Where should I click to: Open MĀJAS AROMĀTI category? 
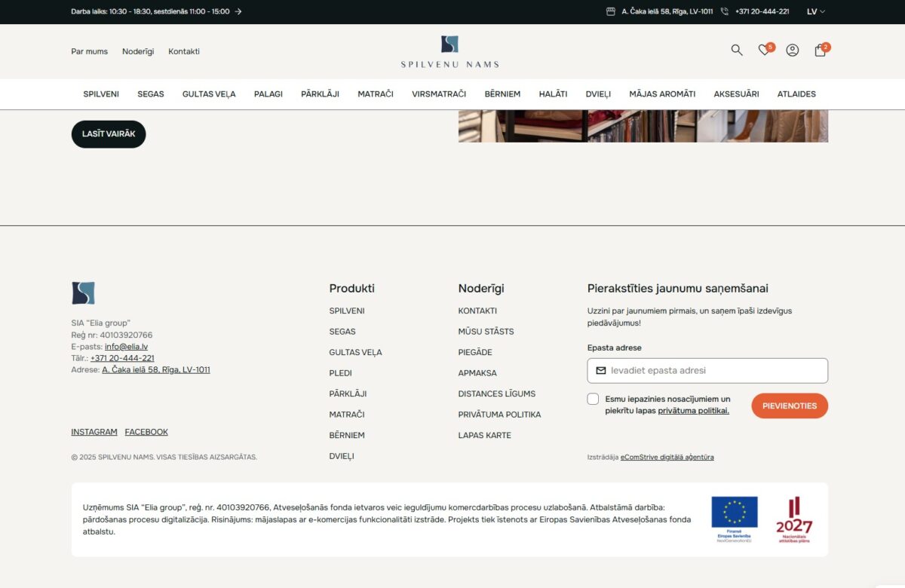coord(662,93)
